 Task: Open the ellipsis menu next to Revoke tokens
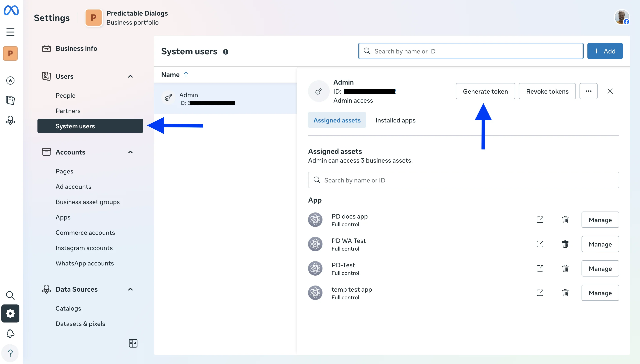click(588, 91)
